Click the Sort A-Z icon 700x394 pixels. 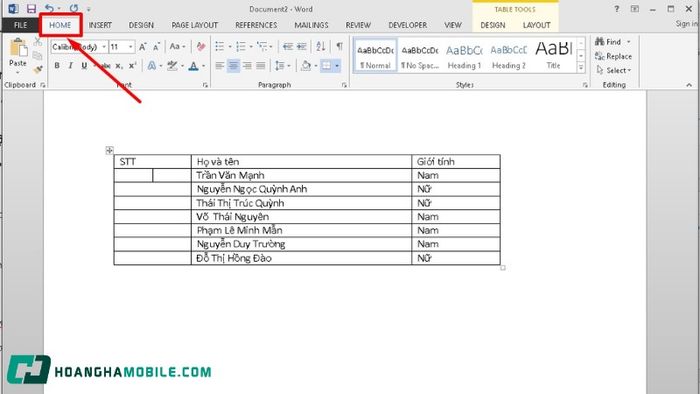[x=321, y=46]
